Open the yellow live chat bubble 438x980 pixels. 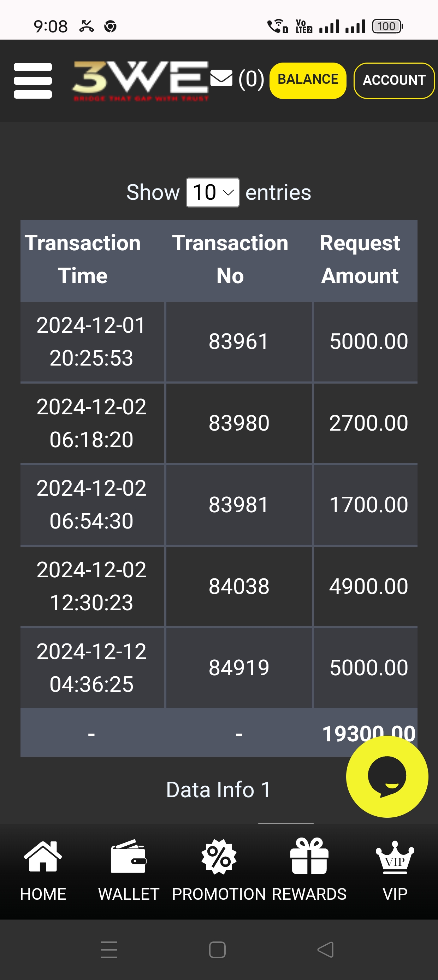[387, 776]
